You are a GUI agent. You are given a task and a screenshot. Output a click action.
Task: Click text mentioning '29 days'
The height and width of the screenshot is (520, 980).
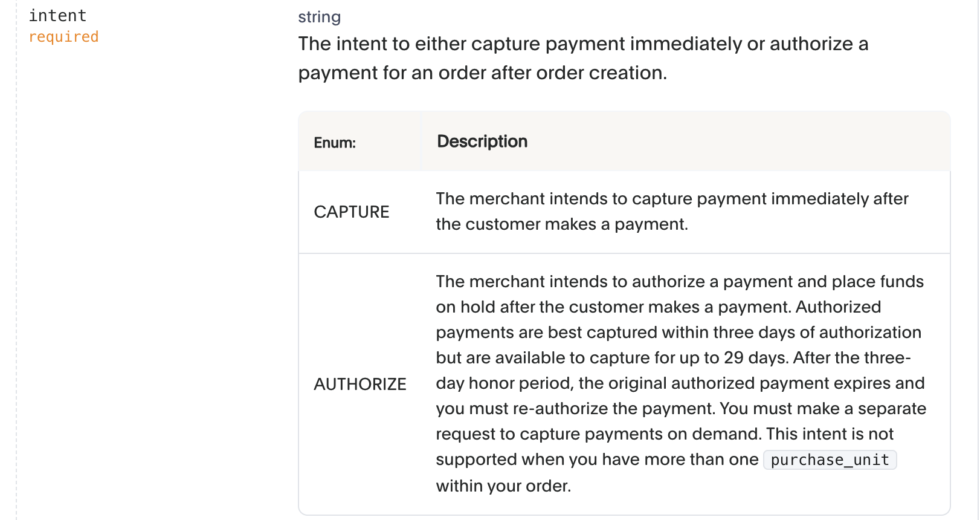[x=673, y=358]
